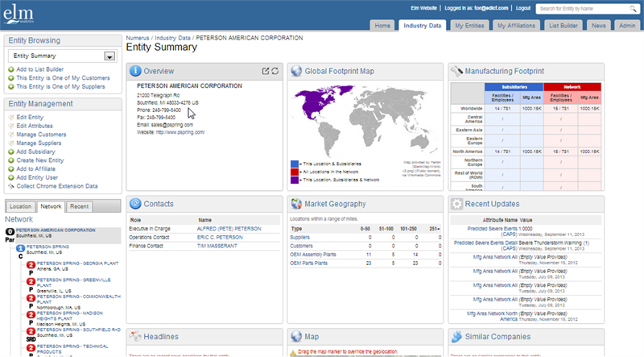Screen dimensions: 644x357
Task: Click the Manufacturing Footprint wrench icon
Action: (x=456, y=71)
